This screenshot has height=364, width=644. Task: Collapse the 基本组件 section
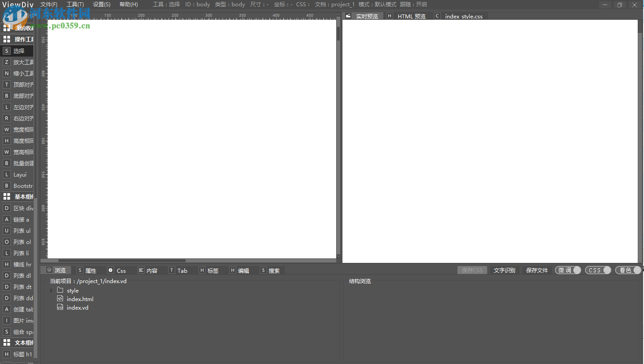pyautogui.click(x=17, y=196)
